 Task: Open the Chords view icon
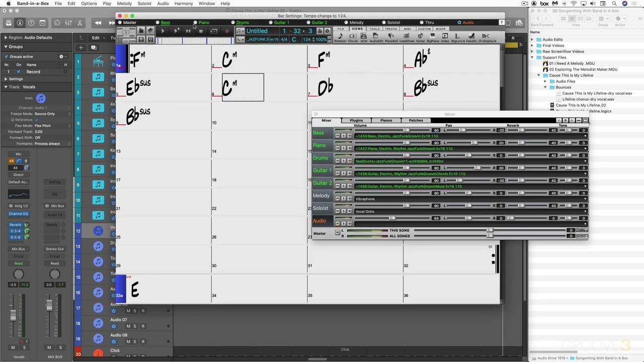pyautogui.click(x=353, y=37)
